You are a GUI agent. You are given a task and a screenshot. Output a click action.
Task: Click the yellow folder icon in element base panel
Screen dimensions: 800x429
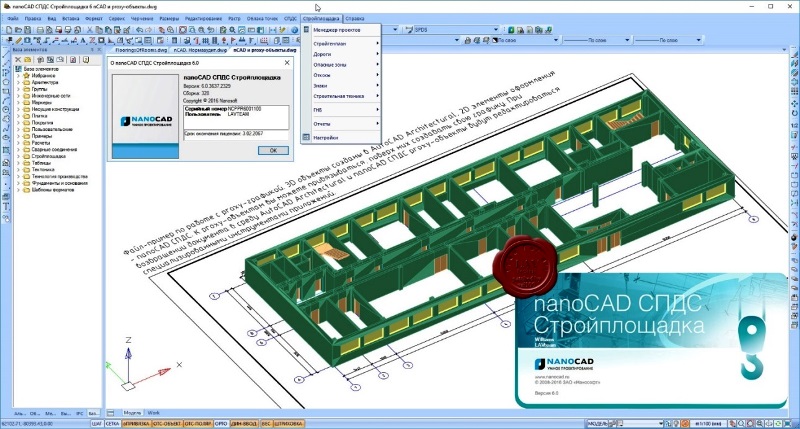pos(28,60)
